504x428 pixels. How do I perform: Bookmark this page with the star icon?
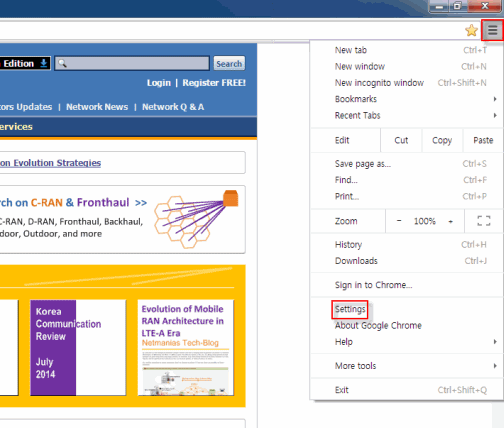(471, 30)
